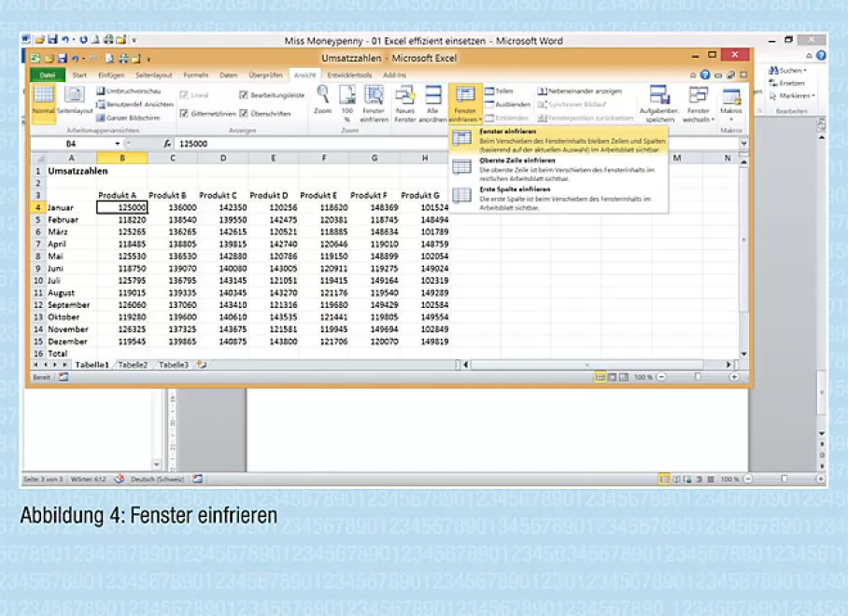
Task: Open Word's Markieren dropdown
Action: click(792, 95)
